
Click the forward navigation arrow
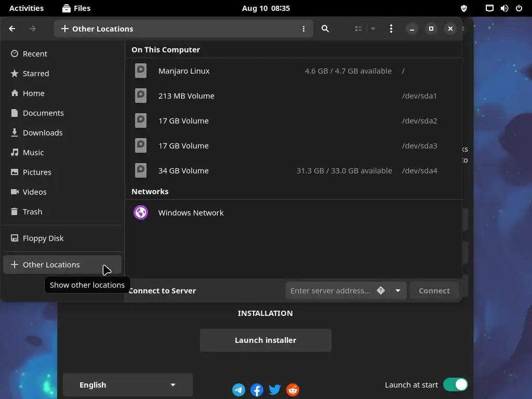point(33,29)
